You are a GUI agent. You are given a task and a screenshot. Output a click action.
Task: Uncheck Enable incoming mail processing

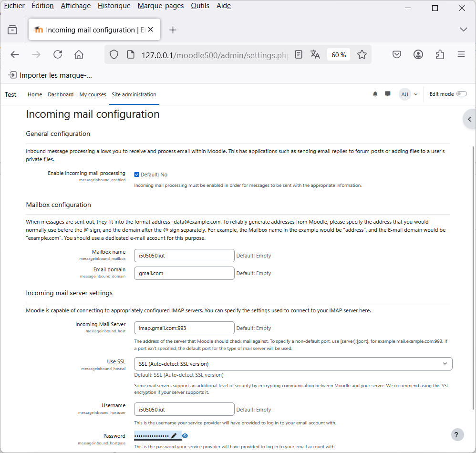pos(136,175)
